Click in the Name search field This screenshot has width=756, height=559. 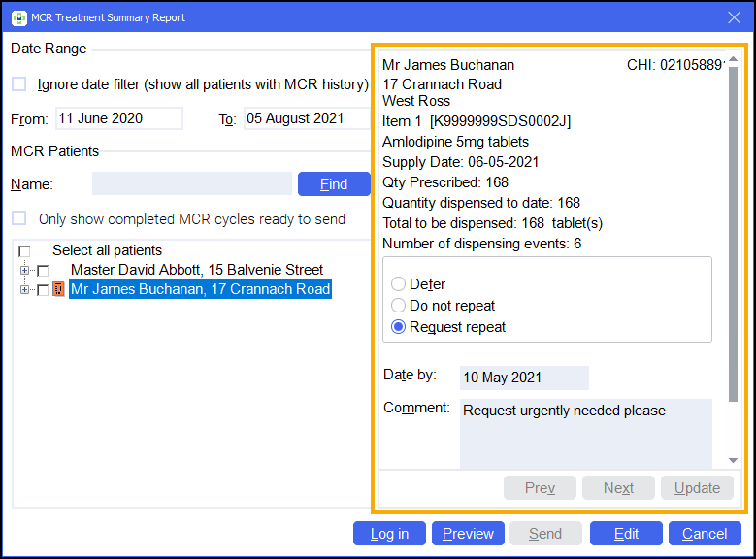pos(191,184)
